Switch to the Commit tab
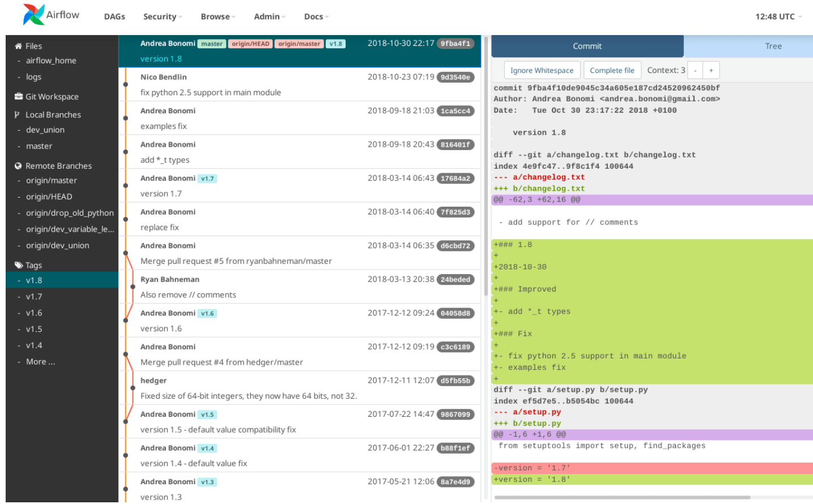This screenshot has width=813, height=504. 587,46
